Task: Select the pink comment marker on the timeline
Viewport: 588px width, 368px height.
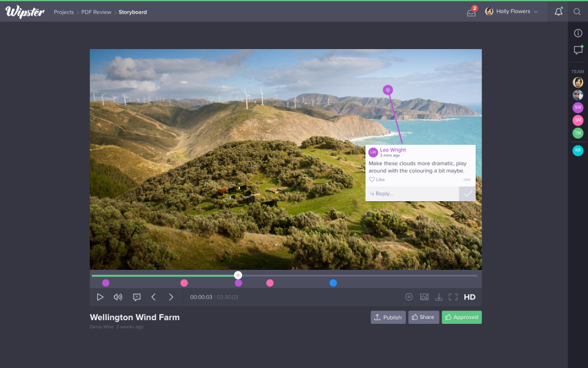Action: (184, 283)
